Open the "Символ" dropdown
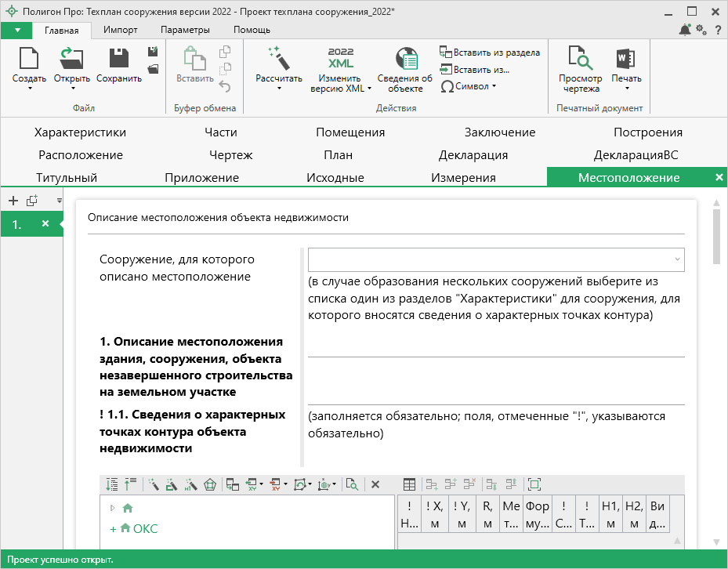Image resolution: width=728 pixels, height=569 pixels. (x=470, y=86)
